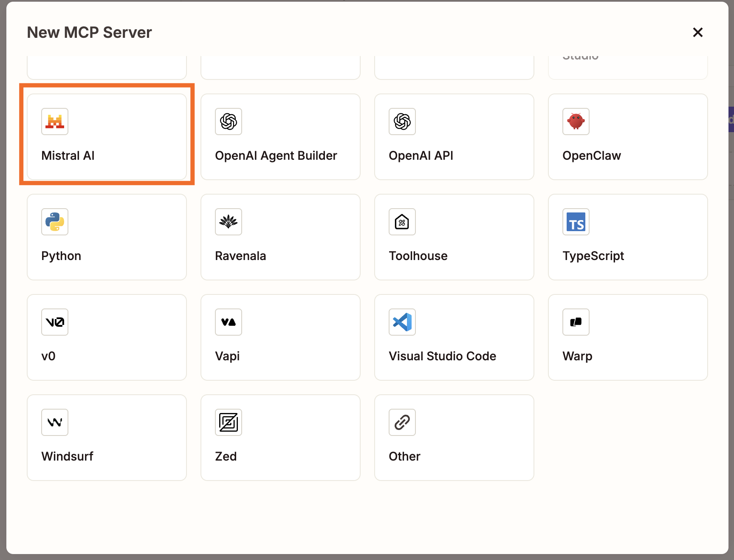
Task: Select the Mistral AI label
Action: click(x=68, y=156)
